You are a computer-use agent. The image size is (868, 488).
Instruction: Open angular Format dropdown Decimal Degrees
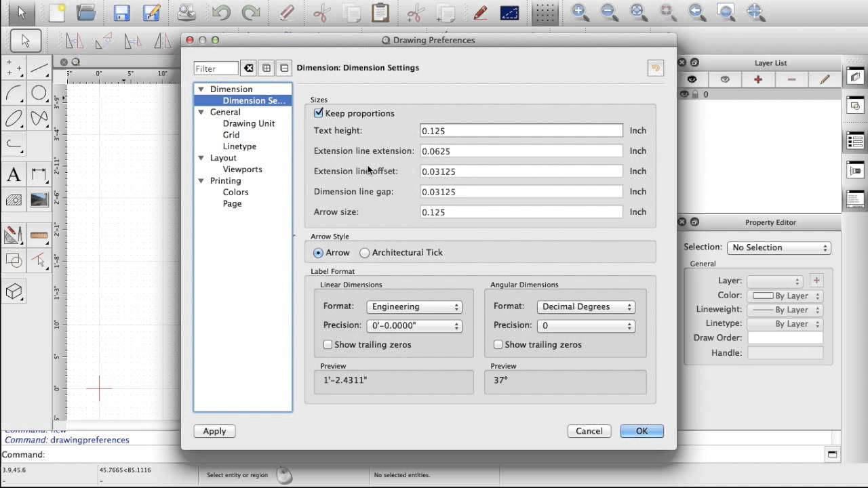tap(586, 306)
